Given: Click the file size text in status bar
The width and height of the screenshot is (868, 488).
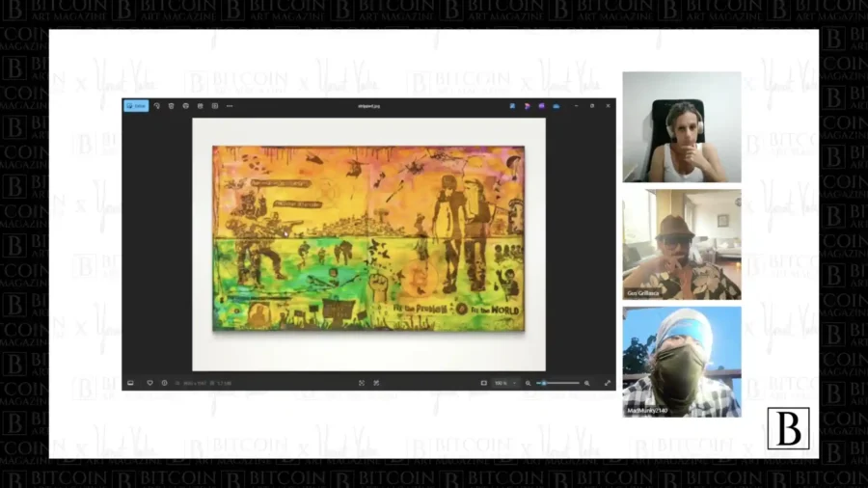Looking at the screenshot, I should pos(222,383).
